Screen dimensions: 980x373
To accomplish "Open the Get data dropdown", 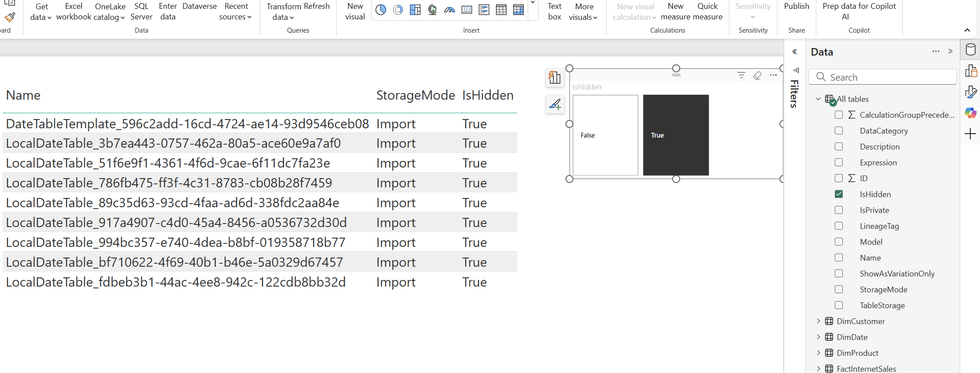I will coord(41,12).
